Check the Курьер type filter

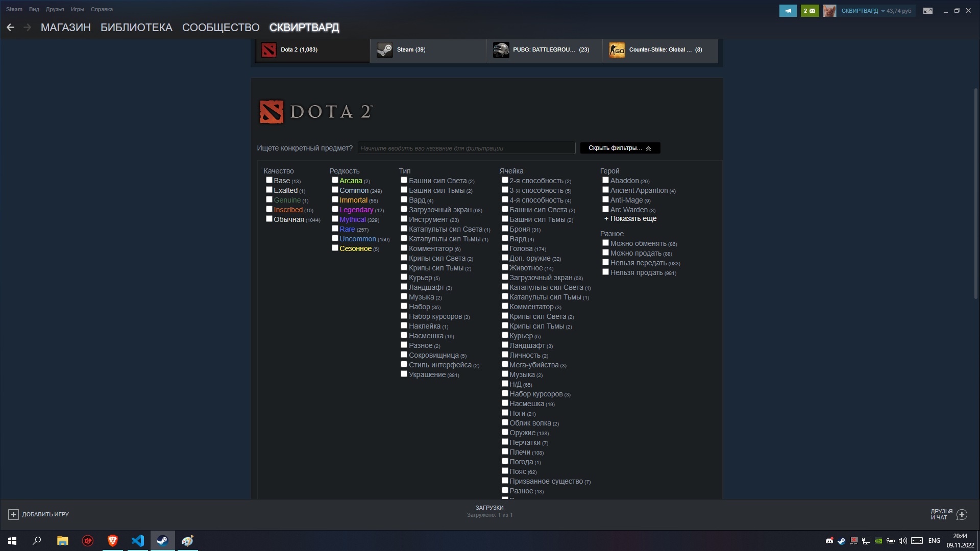[x=404, y=277]
